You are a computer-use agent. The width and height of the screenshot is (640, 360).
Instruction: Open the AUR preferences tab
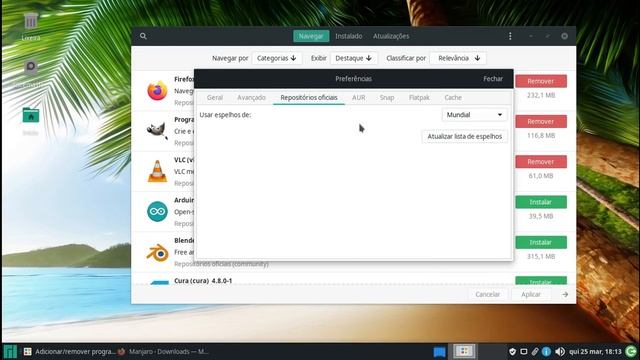coord(359,98)
